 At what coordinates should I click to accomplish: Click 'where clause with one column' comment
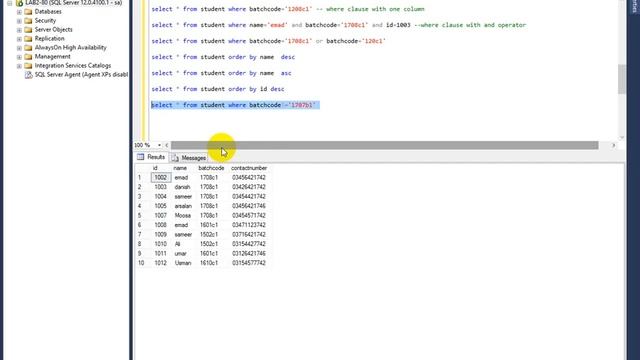coord(371,9)
